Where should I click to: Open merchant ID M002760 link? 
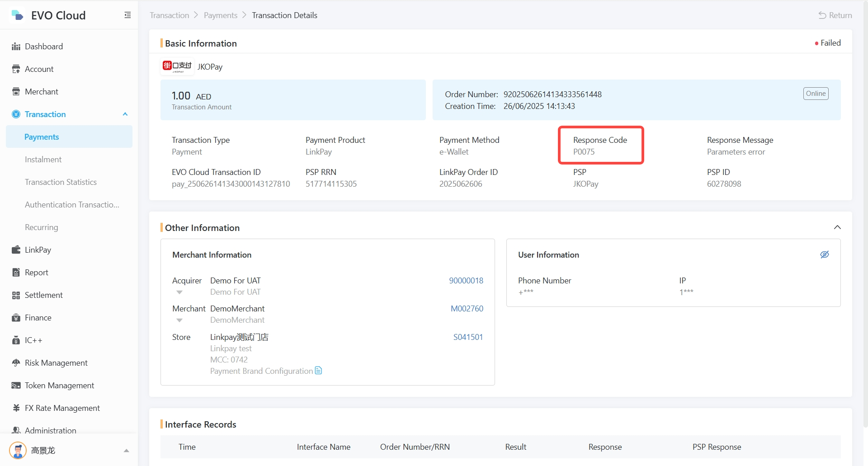(467, 309)
